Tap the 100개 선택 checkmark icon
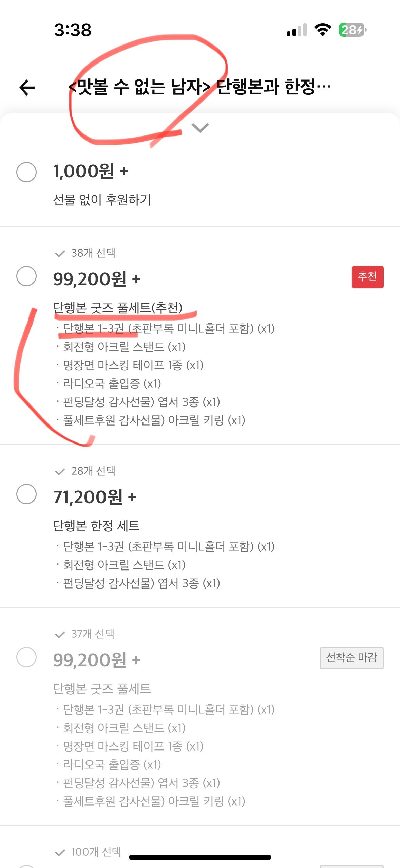Screen dimensions: 400x868 (x=60, y=852)
